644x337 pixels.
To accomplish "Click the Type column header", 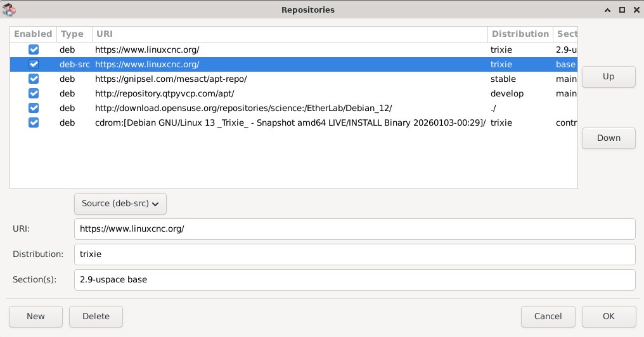I will [74, 34].
